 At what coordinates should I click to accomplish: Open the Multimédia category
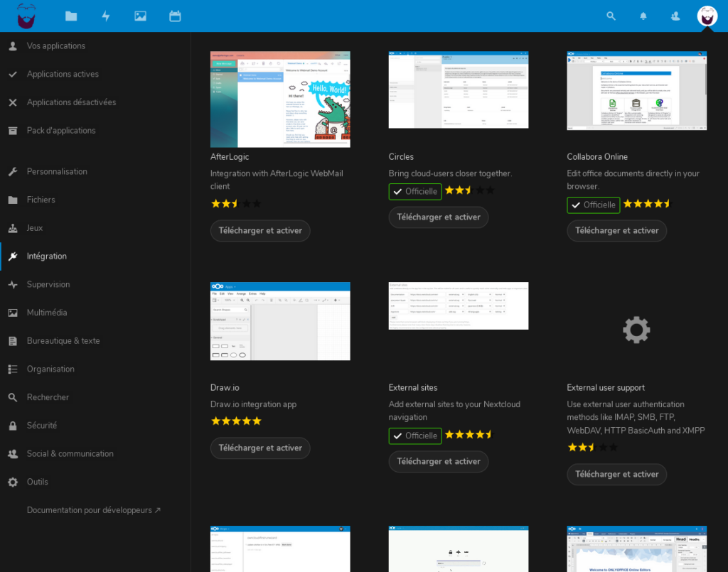click(95, 313)
